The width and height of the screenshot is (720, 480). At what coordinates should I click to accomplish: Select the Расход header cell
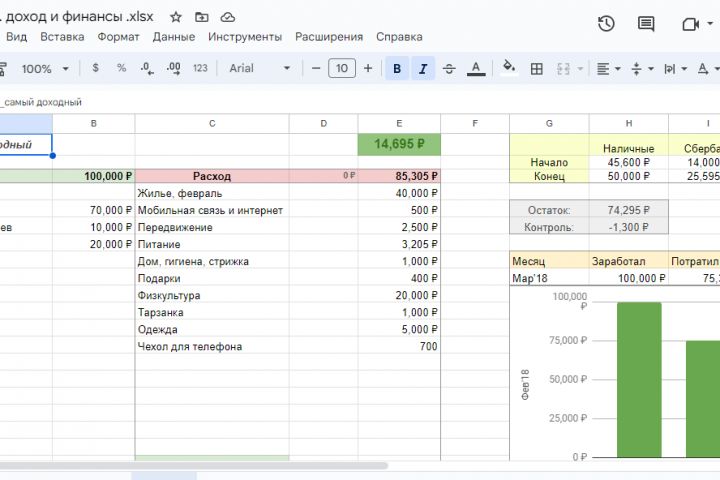click(212, 176)
